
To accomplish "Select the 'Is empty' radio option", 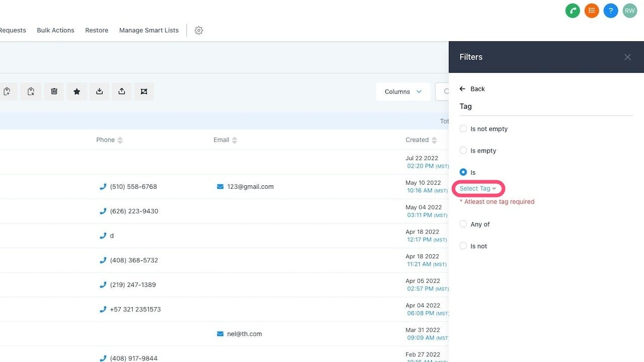I will [463, 151].
